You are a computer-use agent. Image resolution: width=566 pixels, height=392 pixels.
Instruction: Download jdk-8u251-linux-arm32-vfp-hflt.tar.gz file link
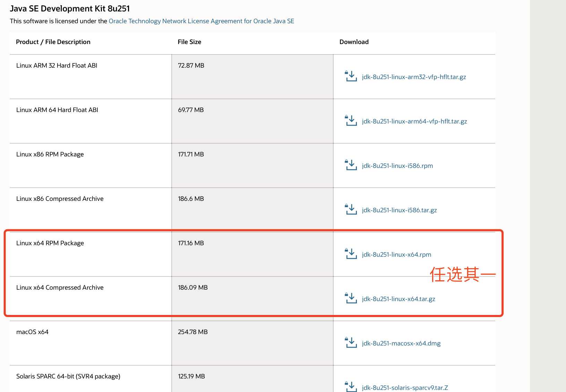tap(414, 77)
